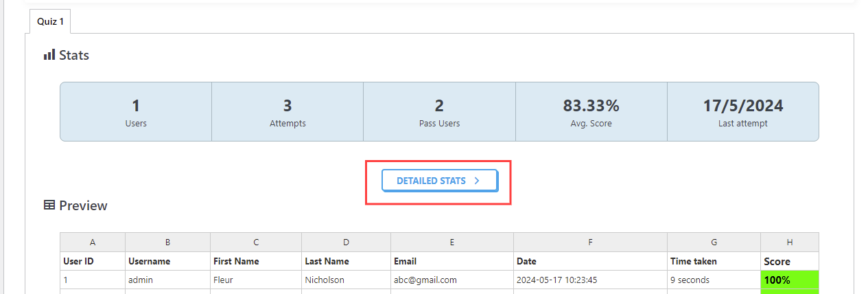Screen dimensions: 868x294
Task: Click the First Name header cell
Action: click(x=256, y=262)
